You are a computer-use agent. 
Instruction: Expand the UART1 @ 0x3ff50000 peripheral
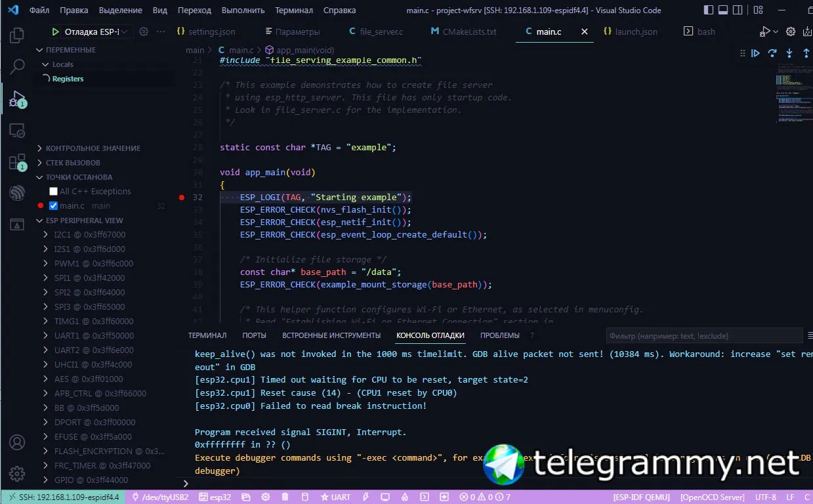[94, 336]
